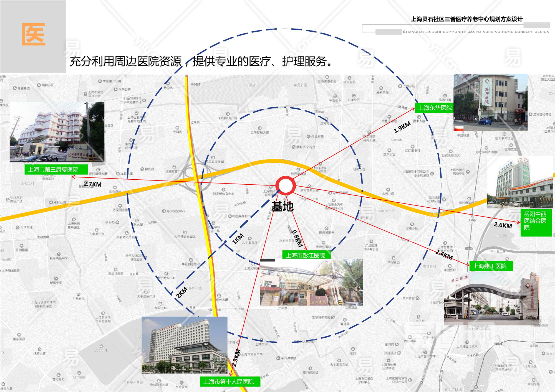Click the 2.6KM distance label
The height and width of the screenshot is (392, 555).
(503, 225)
